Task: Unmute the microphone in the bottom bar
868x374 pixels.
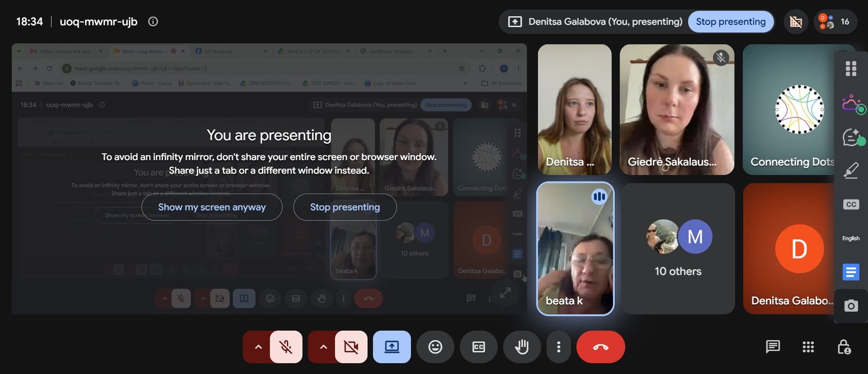Action: 286,347
